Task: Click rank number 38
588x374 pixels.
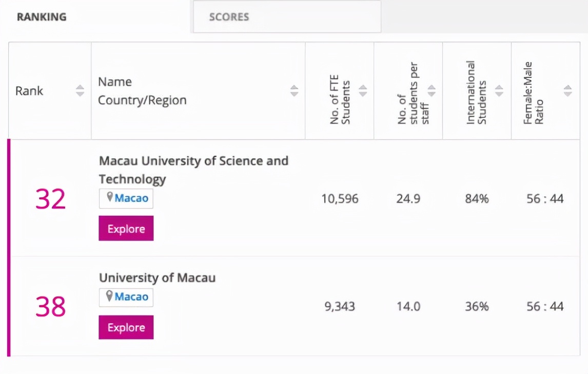Action: (50, 306)
